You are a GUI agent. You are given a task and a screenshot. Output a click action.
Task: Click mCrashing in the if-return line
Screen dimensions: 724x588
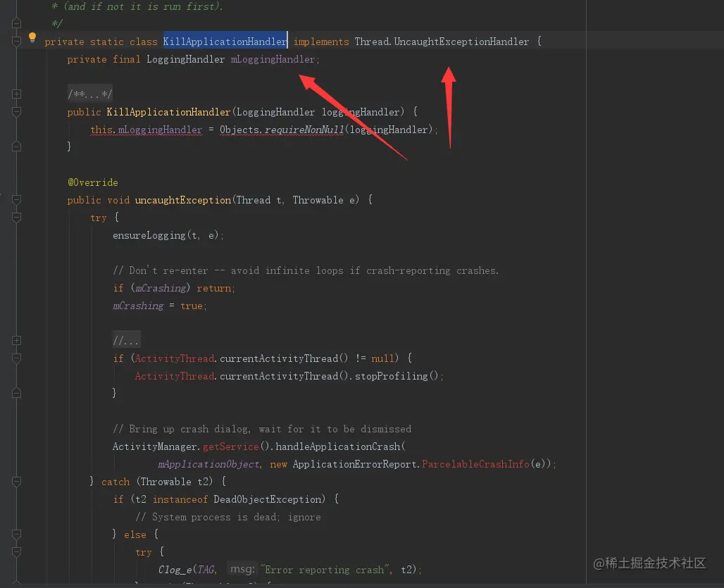160,288
